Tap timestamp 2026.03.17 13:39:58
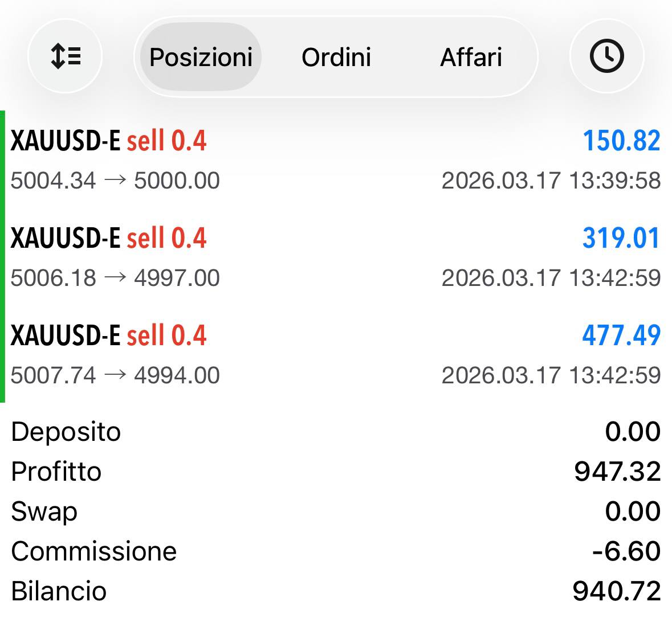Image resolution: width=672 pixels, height=622 pixels. (551, 181)
